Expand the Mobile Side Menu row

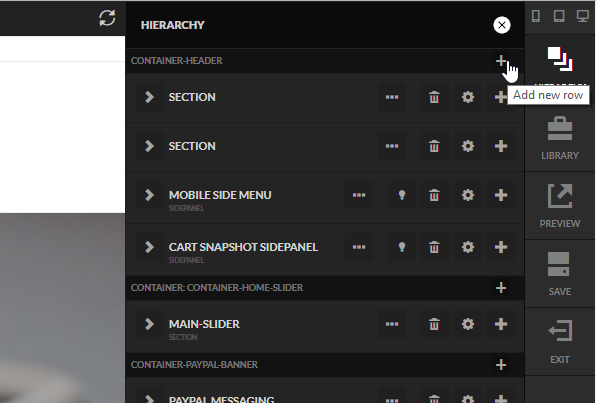pyautogui.click(x=149, y=195)
